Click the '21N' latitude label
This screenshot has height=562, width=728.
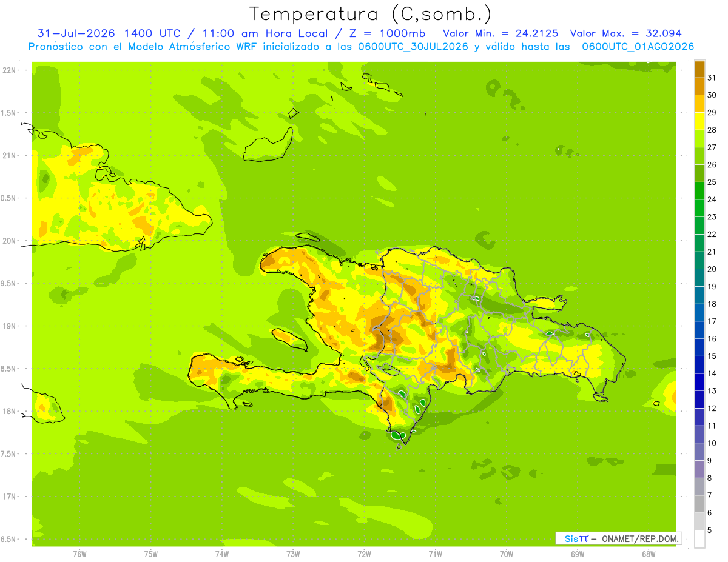(9, 155)
